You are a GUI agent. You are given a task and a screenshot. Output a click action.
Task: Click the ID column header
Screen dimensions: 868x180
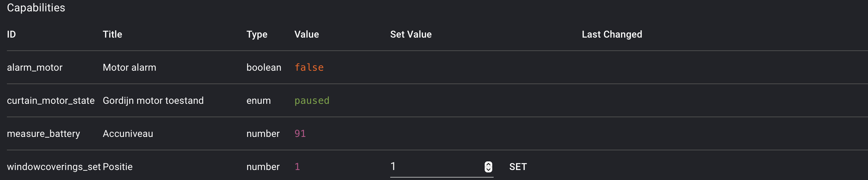(11, 34)
